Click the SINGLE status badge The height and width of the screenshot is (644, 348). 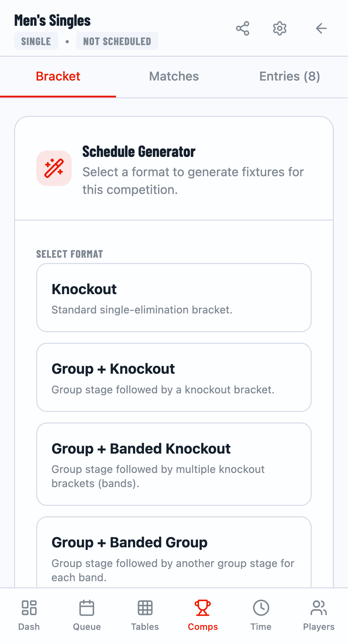(x=36, y=41)
